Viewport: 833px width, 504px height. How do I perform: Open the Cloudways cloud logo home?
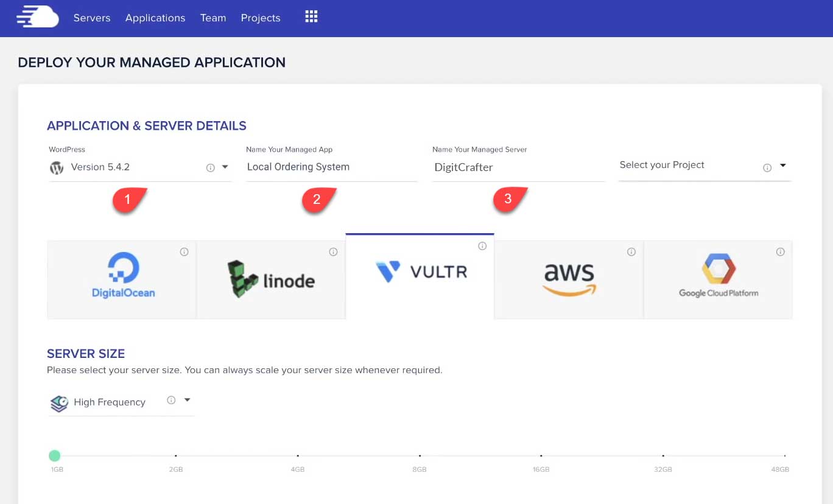tap(38, 17)
